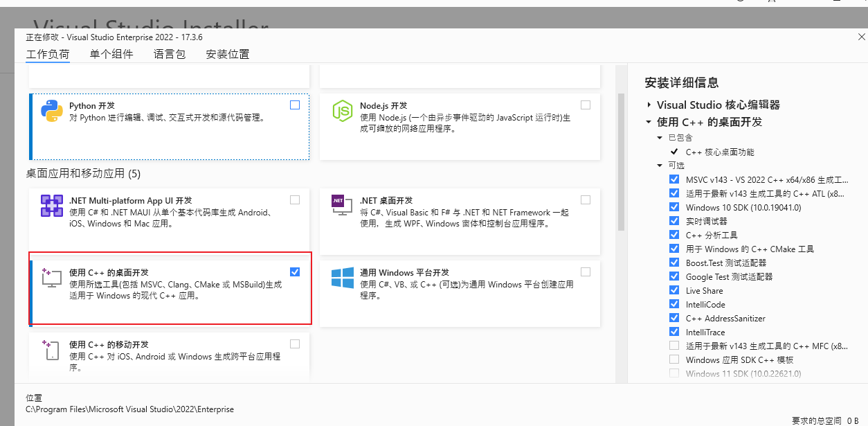Uncheck Google Test 测试适配器
The image size is (868, 426).
pyautogui.click(x=674, y=276)
